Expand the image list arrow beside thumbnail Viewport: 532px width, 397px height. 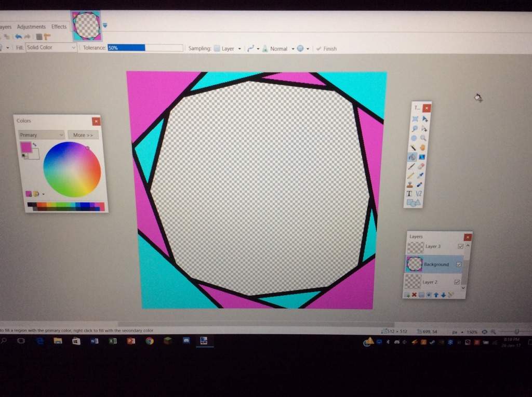(105, 26)
